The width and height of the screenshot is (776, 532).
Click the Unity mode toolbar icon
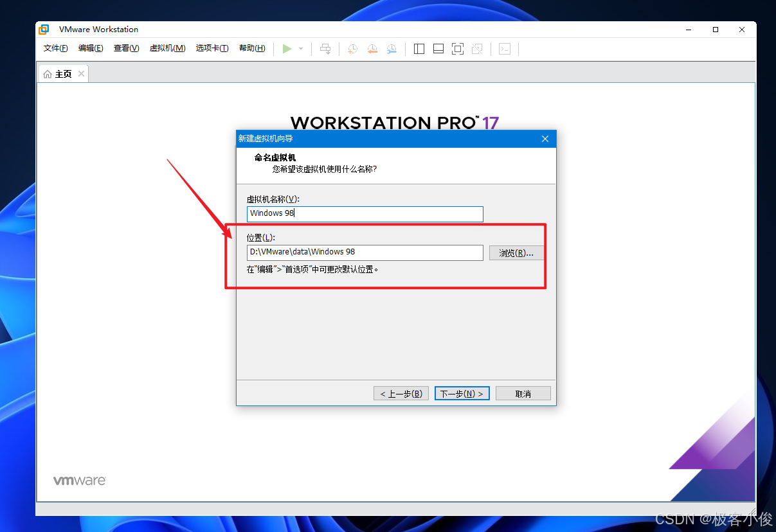pyautogui.click(x=477, y=49)
